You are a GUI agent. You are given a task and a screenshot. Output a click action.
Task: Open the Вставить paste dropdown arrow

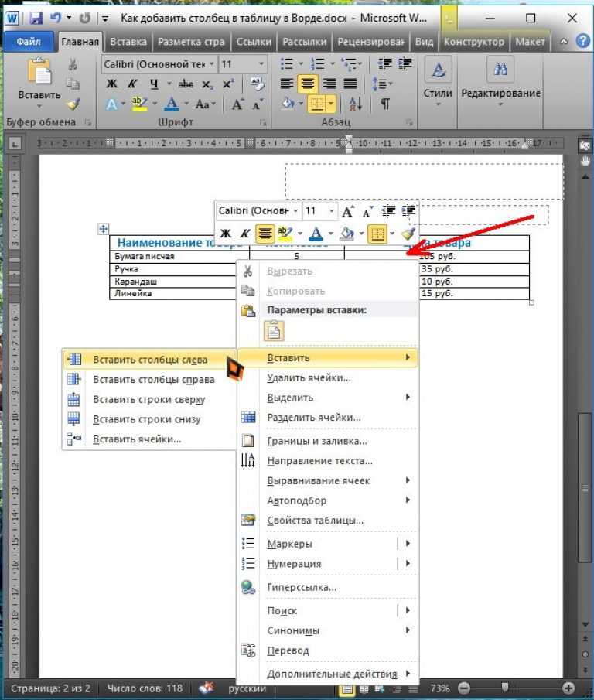(x=39, y=106)
